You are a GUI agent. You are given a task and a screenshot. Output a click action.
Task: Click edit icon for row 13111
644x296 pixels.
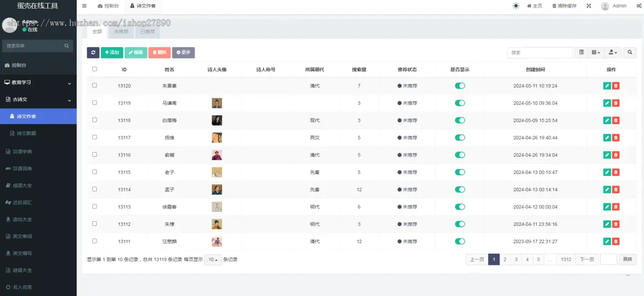[607, 241]
